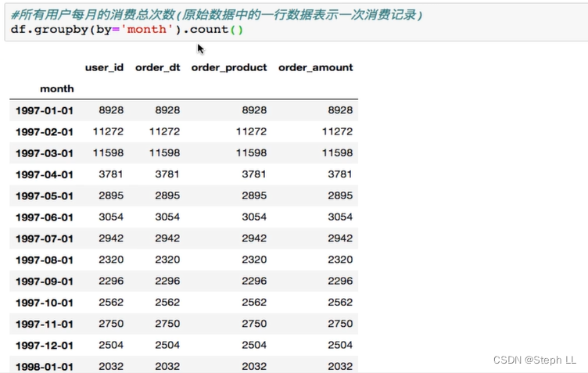Viewport: 588px width, 373px height.
Task: Click the 1997-12-01 row label
Action: pyautogui.click(x=45, y=346)
